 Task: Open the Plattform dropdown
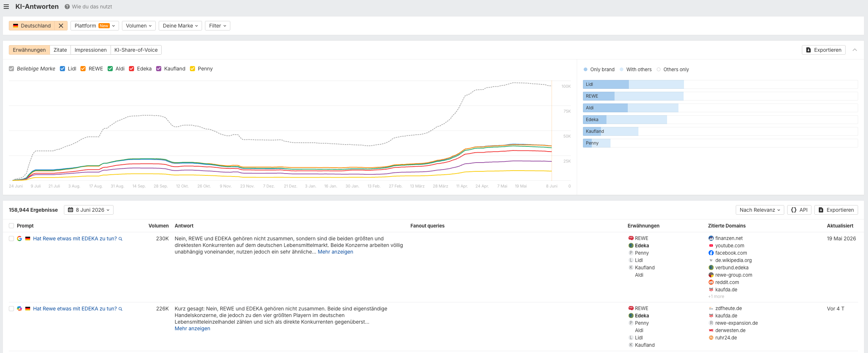(95, 26)
